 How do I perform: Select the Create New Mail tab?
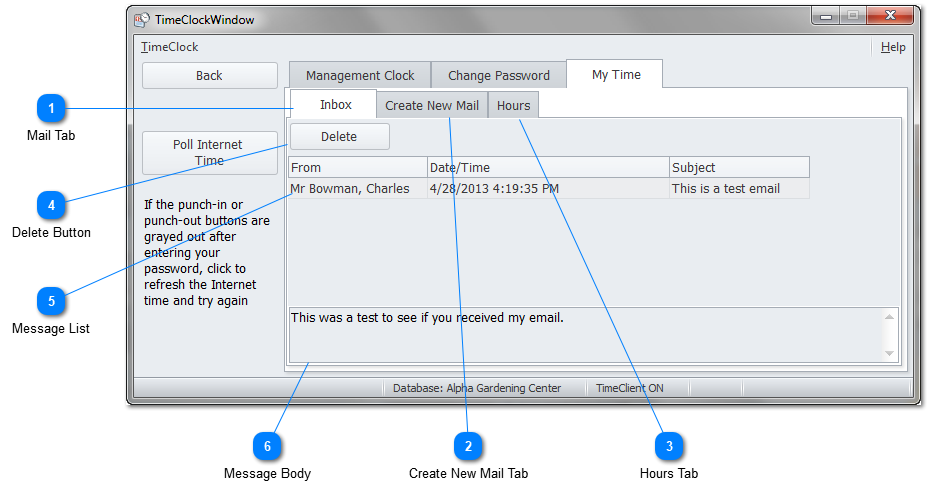(x=432, y=105)
